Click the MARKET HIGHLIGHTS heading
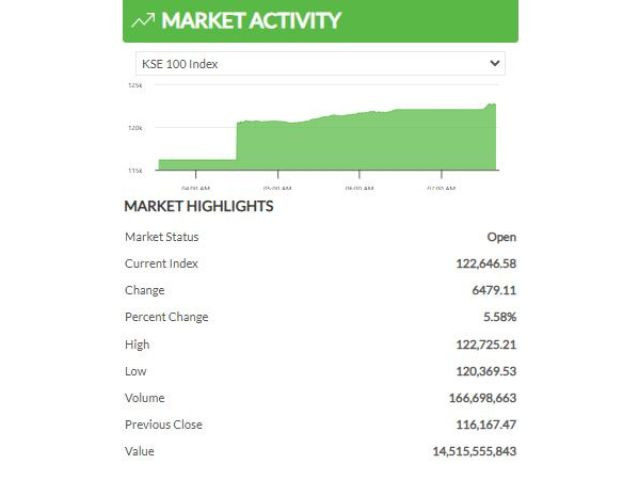The width and height of the screenshot is (640, 480). coord(199,206)
